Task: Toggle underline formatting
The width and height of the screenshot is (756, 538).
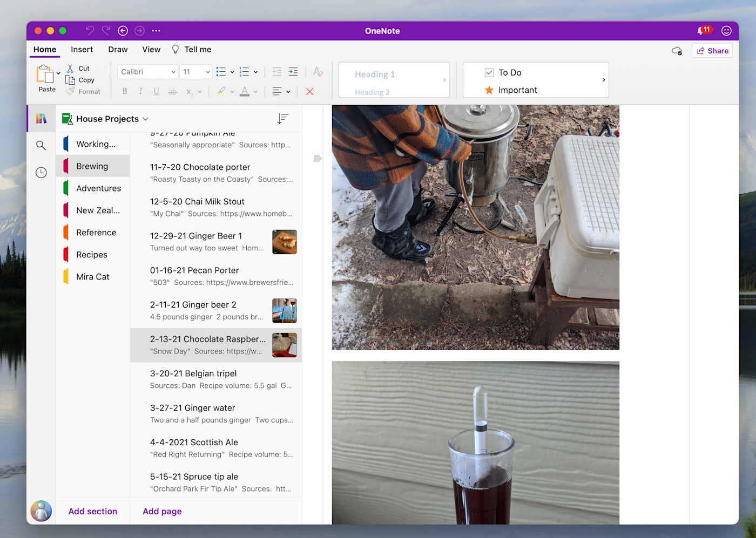Action: [156, 92]
